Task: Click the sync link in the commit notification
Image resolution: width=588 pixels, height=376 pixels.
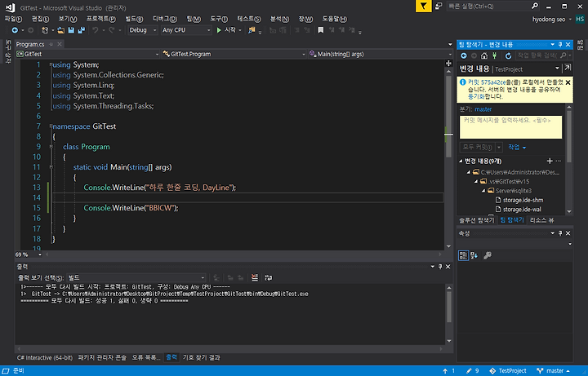Action: [476, 96]
